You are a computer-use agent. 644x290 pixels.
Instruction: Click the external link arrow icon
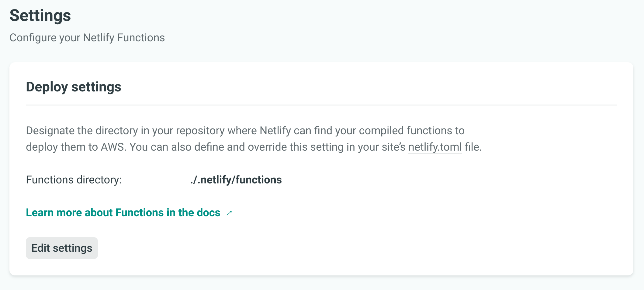coord(229,213)
